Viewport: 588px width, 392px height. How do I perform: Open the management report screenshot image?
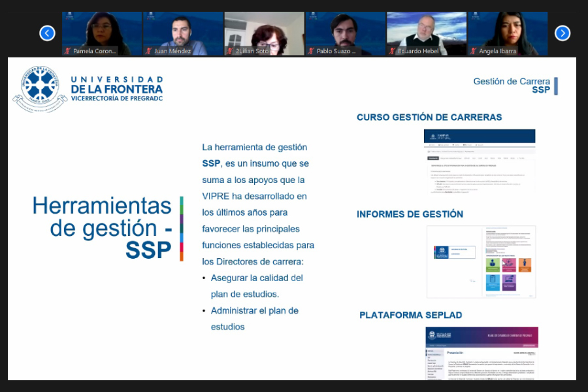pos(481,262)
